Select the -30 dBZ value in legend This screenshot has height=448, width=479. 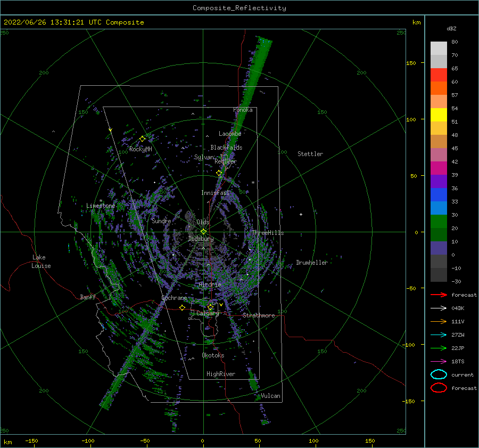(456, 281)
